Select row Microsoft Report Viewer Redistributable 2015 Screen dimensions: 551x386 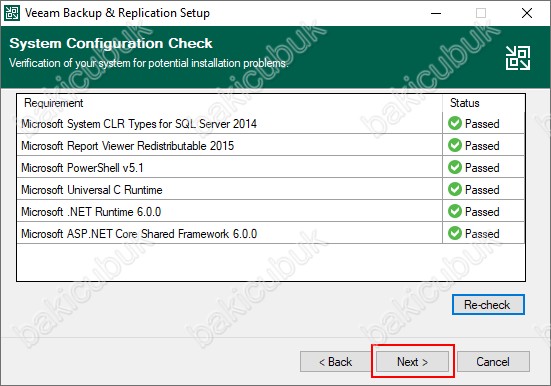click(271, 145)
